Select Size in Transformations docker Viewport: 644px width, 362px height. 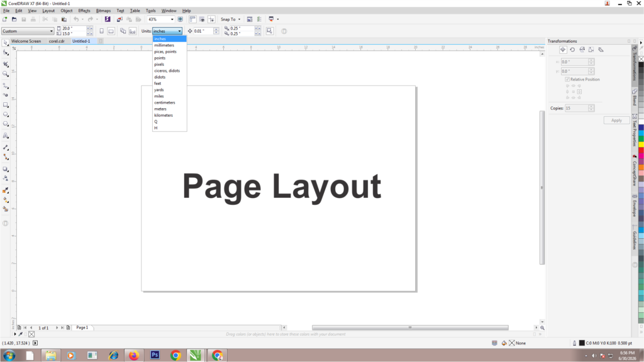(591, 50)
